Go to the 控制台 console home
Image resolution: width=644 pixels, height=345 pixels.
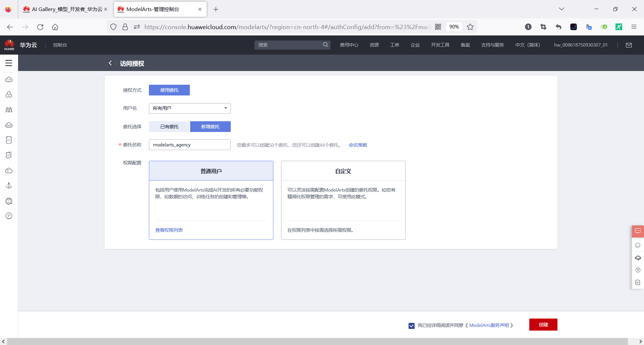click(60, 45)
